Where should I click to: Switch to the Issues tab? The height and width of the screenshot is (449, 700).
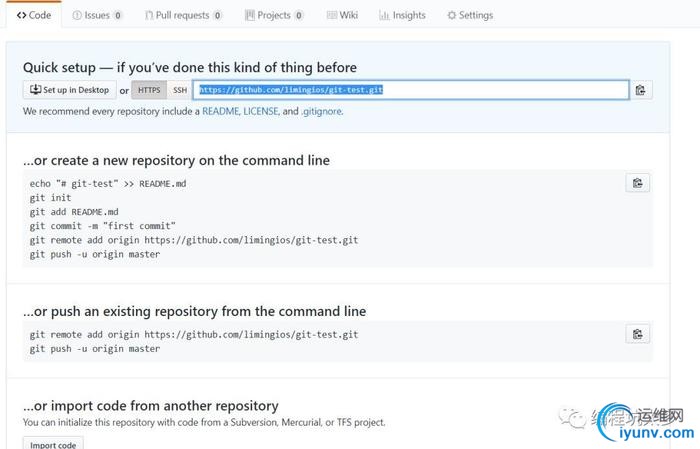[97, 15]
